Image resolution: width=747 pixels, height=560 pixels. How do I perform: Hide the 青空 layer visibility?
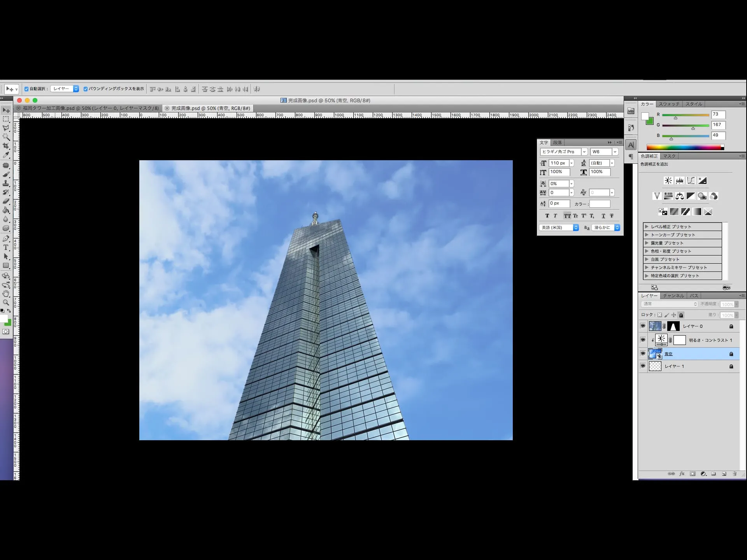click(x=643, y=353)
